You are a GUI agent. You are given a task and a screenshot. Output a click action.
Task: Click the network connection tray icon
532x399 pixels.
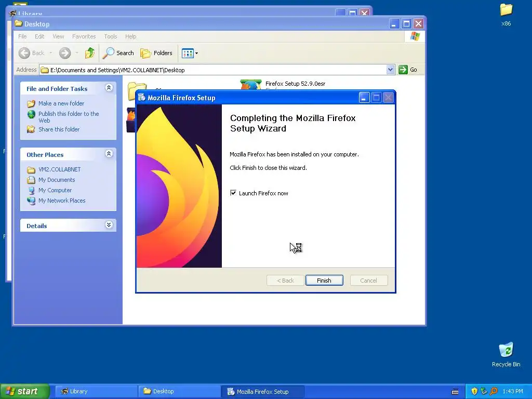click(x=484, y=391)
